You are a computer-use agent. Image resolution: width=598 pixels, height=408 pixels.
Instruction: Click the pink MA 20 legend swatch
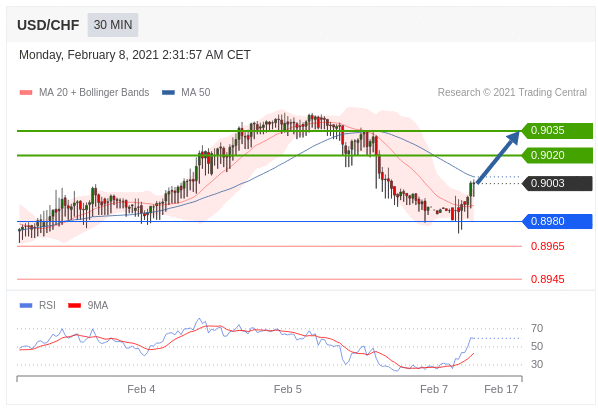coord(26,92)
